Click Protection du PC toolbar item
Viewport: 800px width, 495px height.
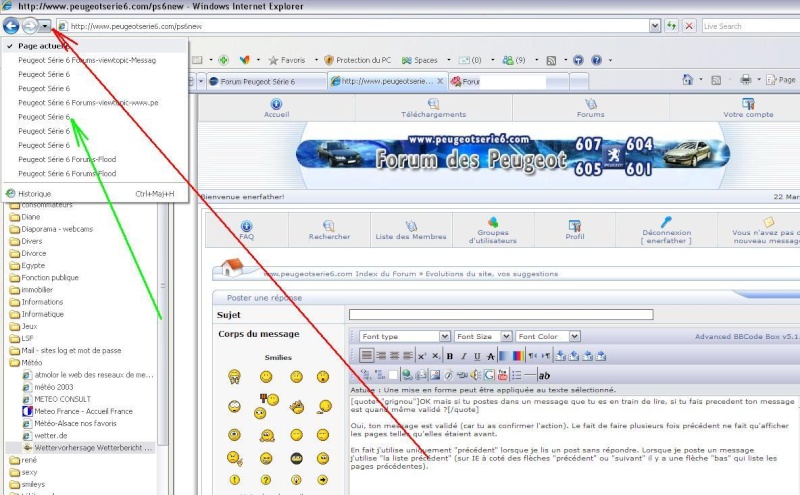click(358, 60)
